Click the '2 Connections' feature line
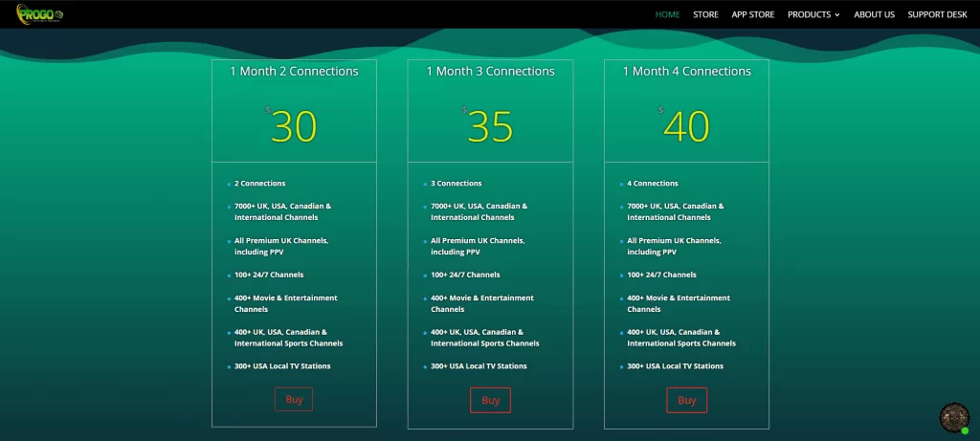 pyautogui.click(x=260, y=184)
